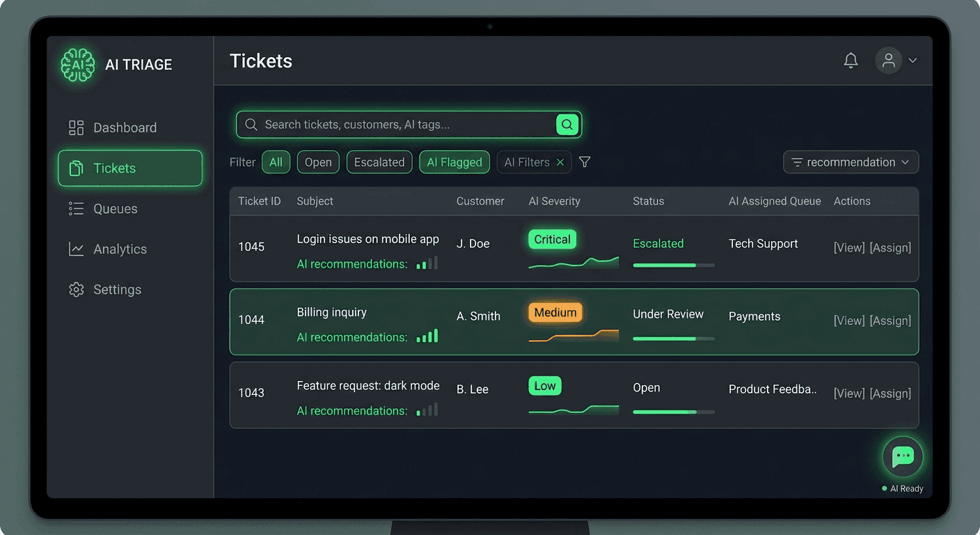980x535 pixels.
Task: Toggle the AI Flagged filter chip
Action: point(455,162)
